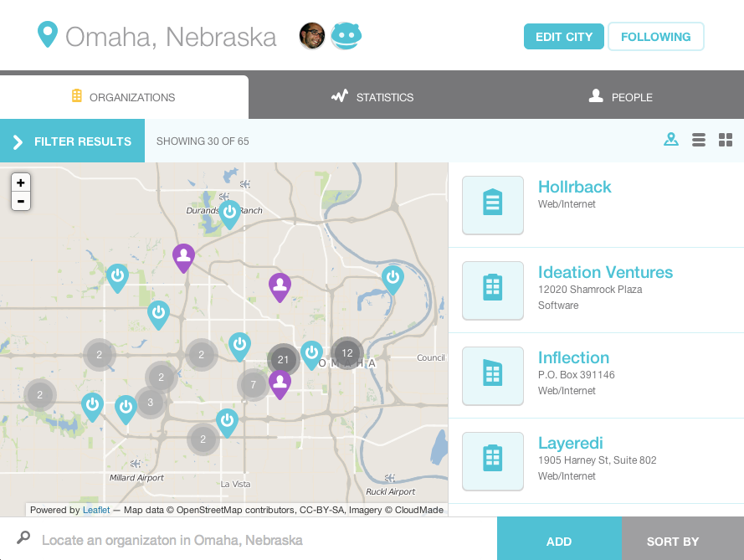Click the Locate an organization search field

pyautogui.click(x=259, y=541)
